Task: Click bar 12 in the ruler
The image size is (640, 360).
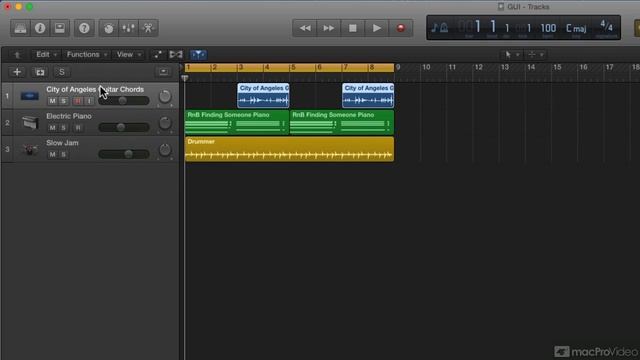Action: point(478,67)
